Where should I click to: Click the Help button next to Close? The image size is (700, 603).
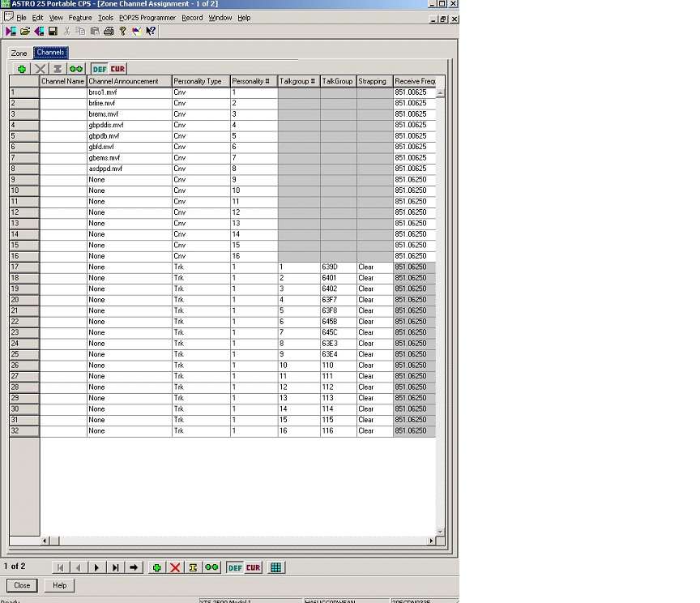pos(59,585)
